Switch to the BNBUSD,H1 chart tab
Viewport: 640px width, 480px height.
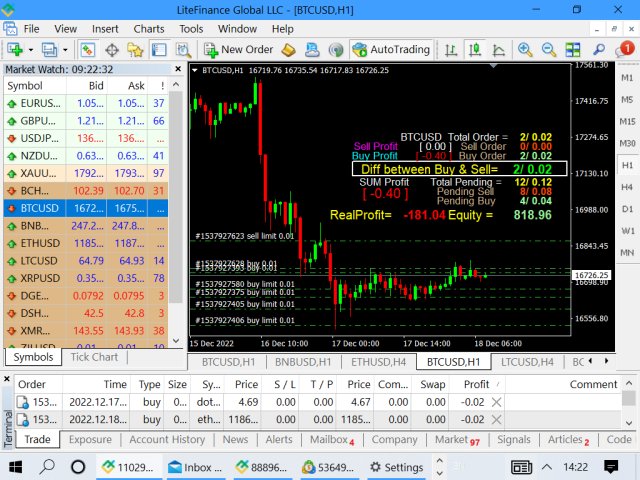coord(303,362)
